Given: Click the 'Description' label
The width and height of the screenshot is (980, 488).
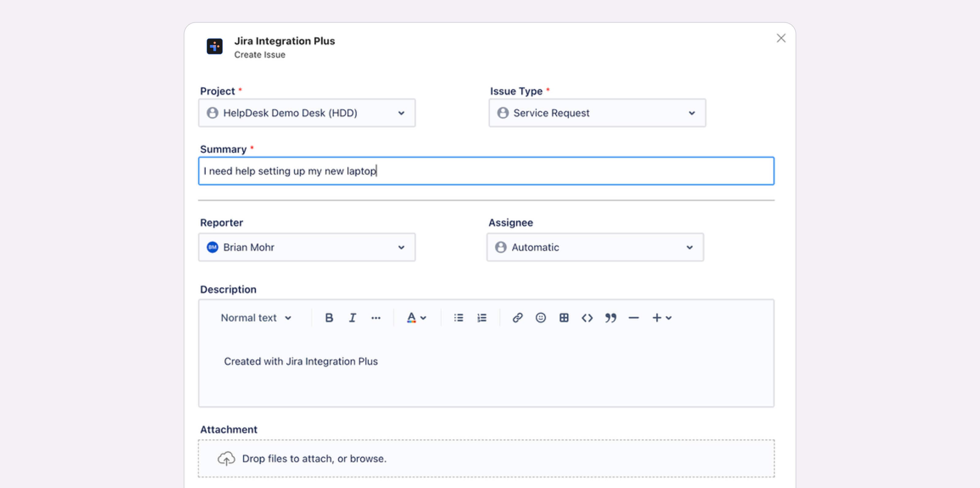Looking at the screenshot, I should [228, 289].
